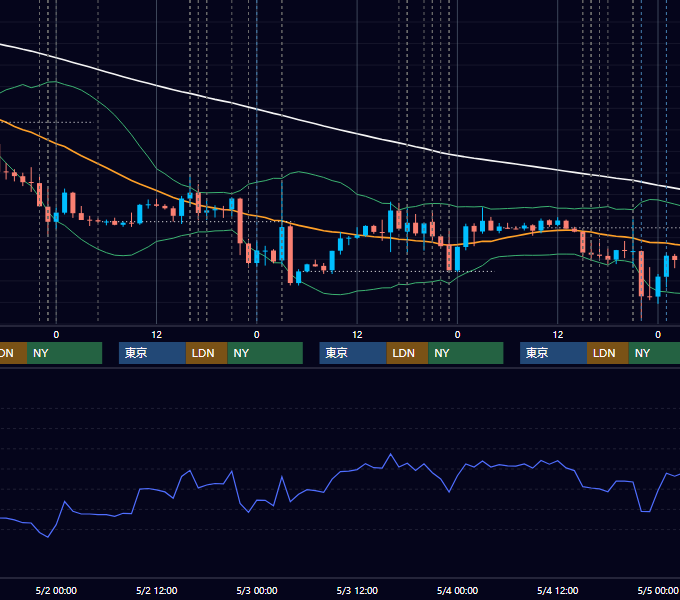
Task: Click the NY session block at 5/5 00:00
Action: click(654, 353)
